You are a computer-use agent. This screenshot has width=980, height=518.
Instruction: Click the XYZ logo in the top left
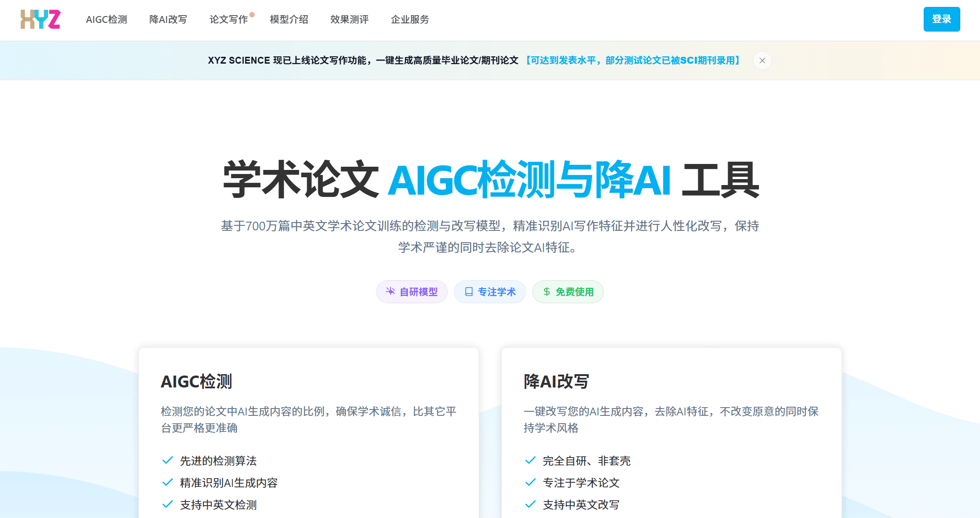tap(39, 19)
